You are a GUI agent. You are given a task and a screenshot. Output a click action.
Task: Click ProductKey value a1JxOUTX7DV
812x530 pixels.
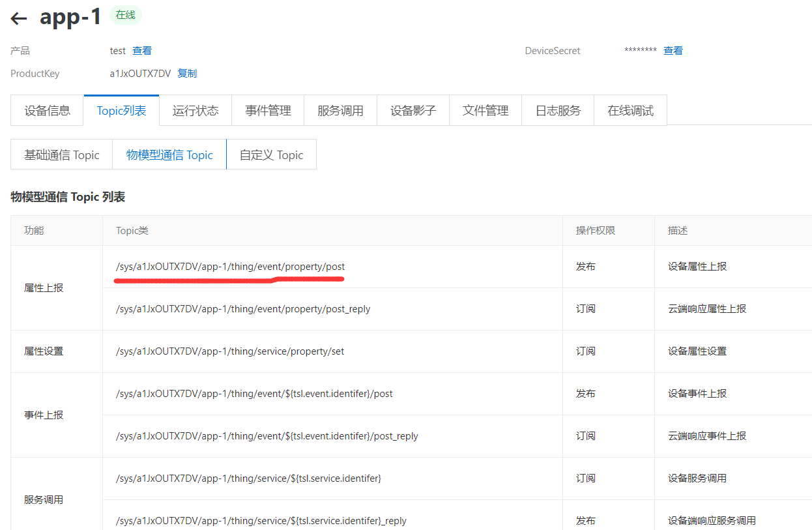[140, 73]
